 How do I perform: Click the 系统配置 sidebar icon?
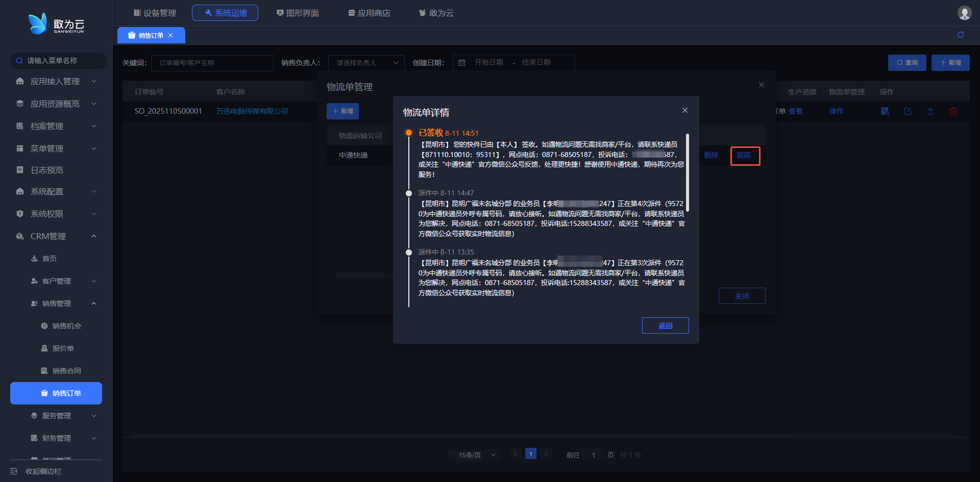click(20, 191)
